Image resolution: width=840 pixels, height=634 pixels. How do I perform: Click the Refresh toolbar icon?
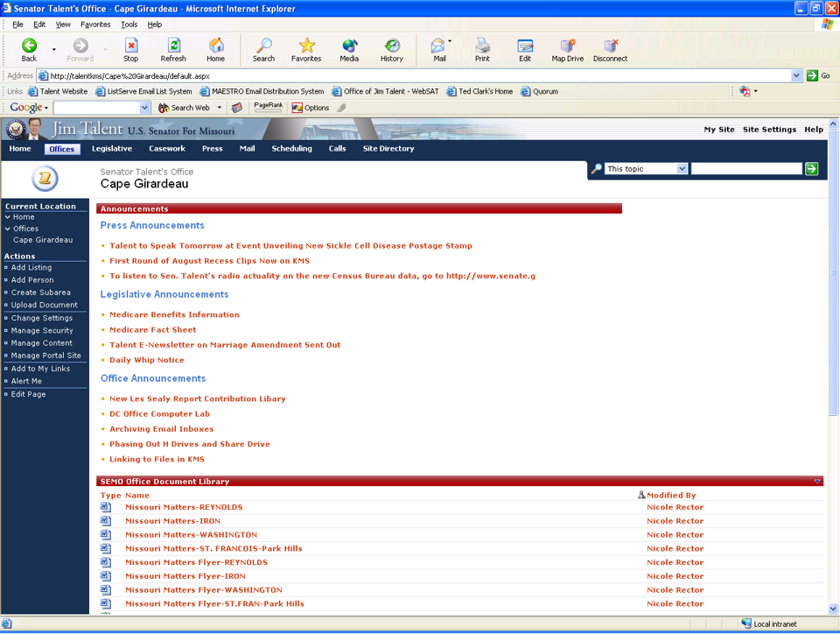coord(173,46)
